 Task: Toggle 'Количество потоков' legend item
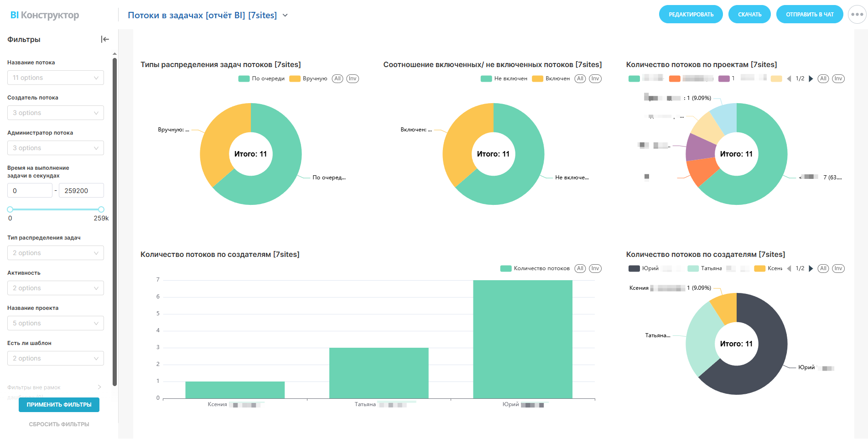(x=535, y=268)
